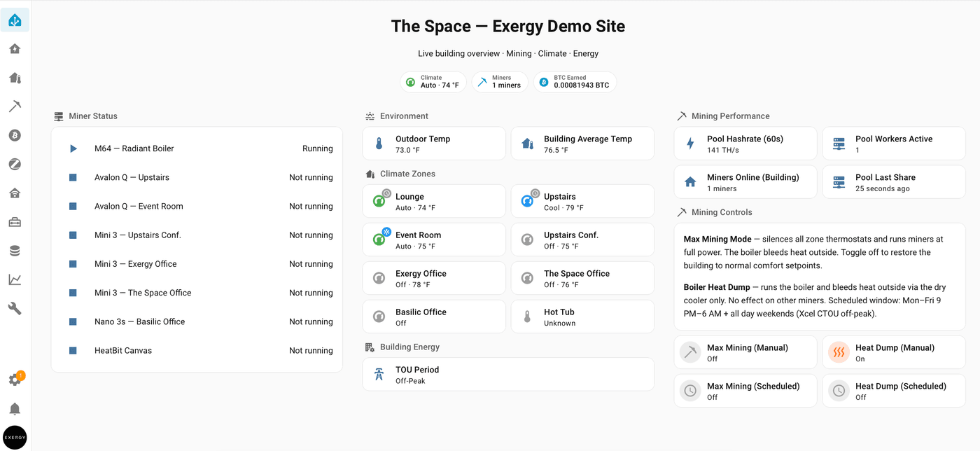Turn on Heat Dump (Scheduled)
980x451 pixels.
coord(894,391)
